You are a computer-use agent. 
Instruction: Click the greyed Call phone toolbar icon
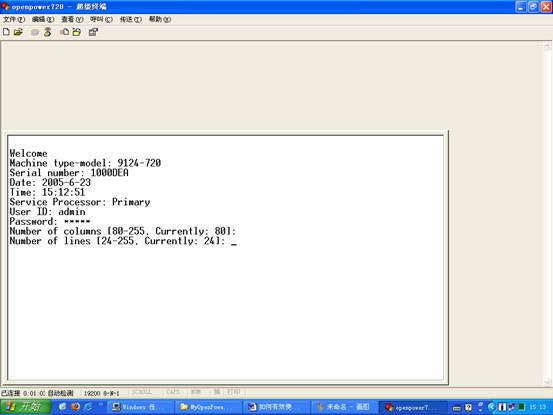coord(35,32)
